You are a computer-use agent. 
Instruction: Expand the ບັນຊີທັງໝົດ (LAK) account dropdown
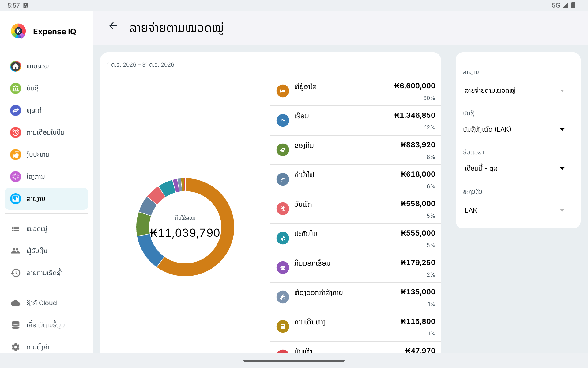point(514,129)
